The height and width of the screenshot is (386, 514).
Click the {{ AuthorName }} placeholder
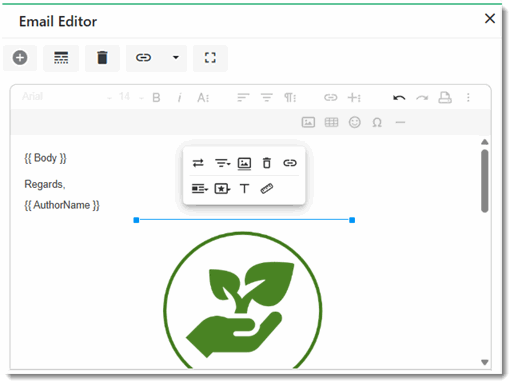coord(62,205)
